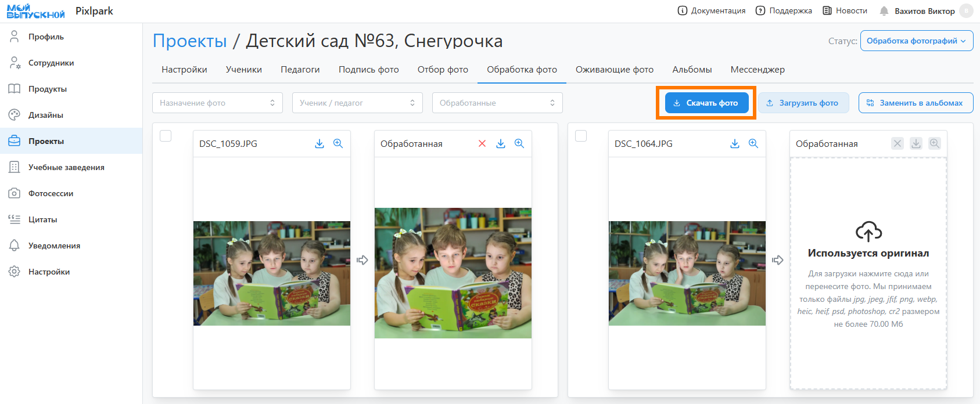Zoom into the first processed photo
The height and width of the screenshot is (404, 980).
[x=519, y=143]
